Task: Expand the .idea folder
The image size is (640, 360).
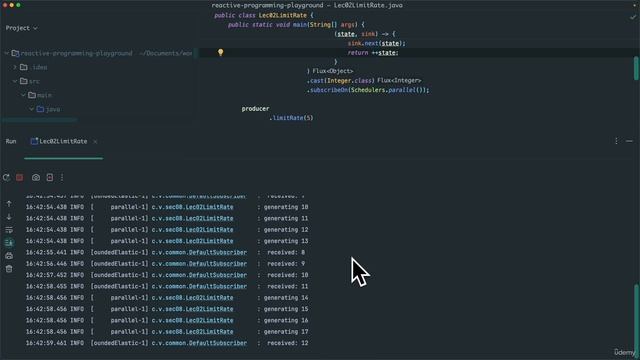Action: (x=15, y=67)
